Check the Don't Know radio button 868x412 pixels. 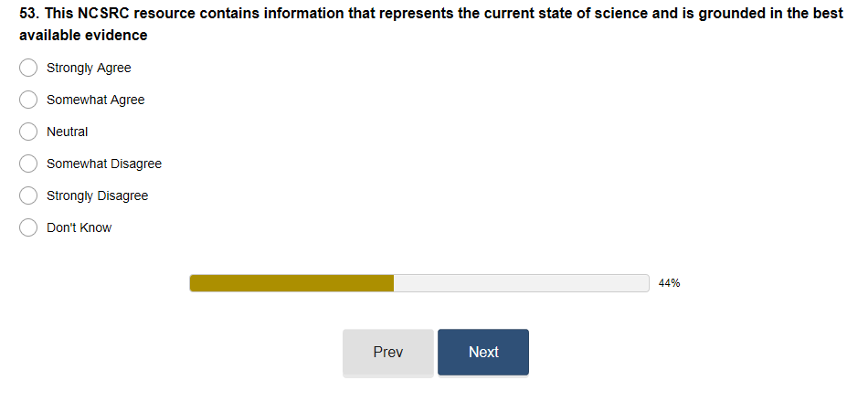(x=28, y=227)
